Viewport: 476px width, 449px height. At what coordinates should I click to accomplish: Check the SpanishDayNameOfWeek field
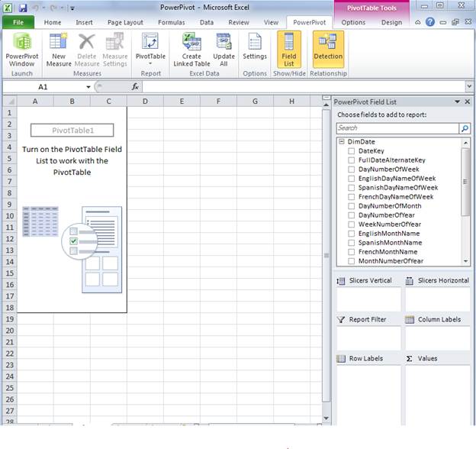point(351,187)
